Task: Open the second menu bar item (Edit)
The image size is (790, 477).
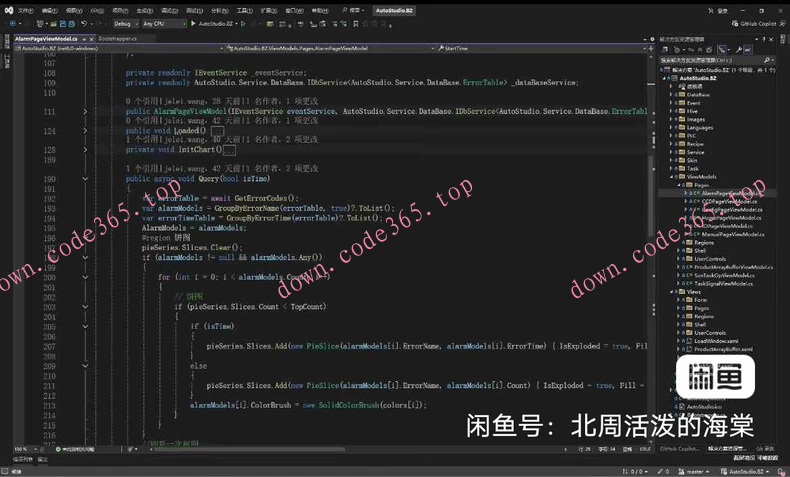Action: click(x=49, y=10)
